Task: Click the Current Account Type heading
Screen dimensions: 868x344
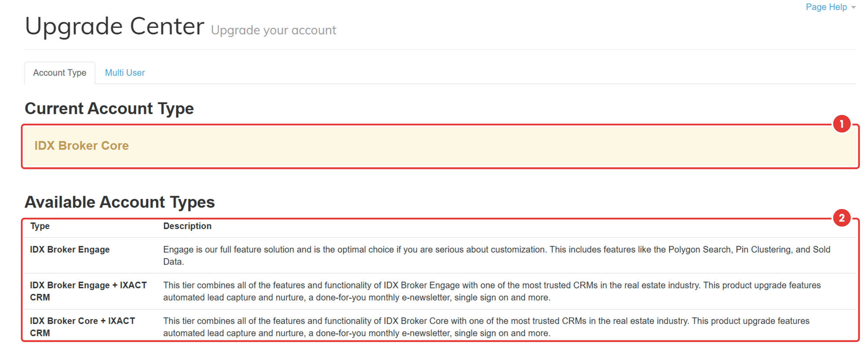Action: coord(109,108)
